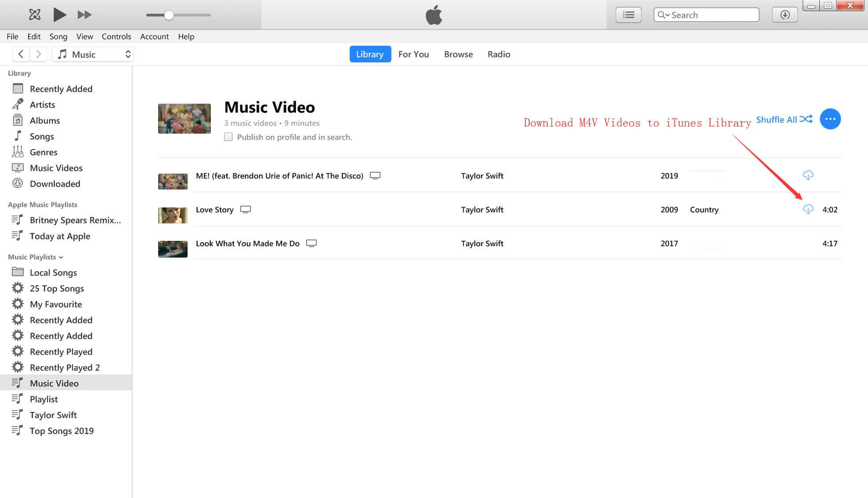
Task: Click the more options ellipsis button
Action: [829, 119]
